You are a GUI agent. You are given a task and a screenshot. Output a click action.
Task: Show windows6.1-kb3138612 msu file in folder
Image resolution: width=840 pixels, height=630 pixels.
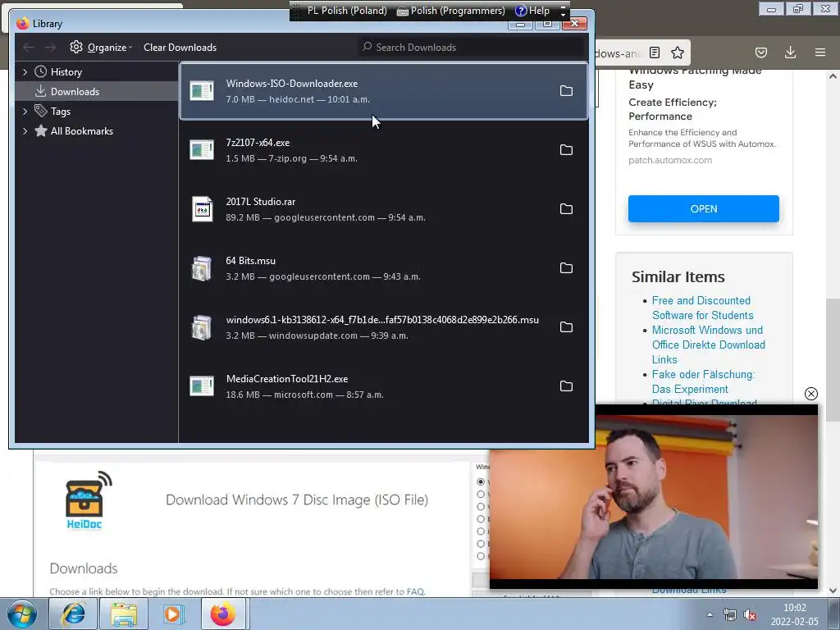coord(566,327)
